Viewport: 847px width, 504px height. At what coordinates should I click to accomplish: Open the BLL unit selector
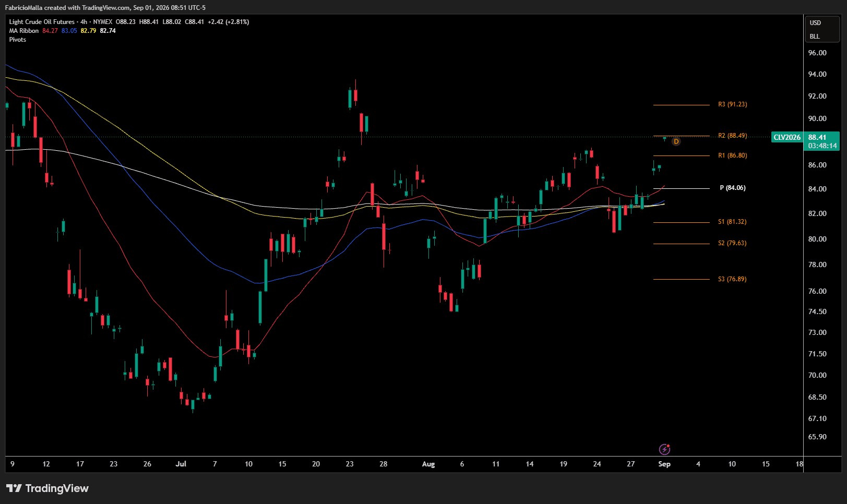[x=815, y=37]
